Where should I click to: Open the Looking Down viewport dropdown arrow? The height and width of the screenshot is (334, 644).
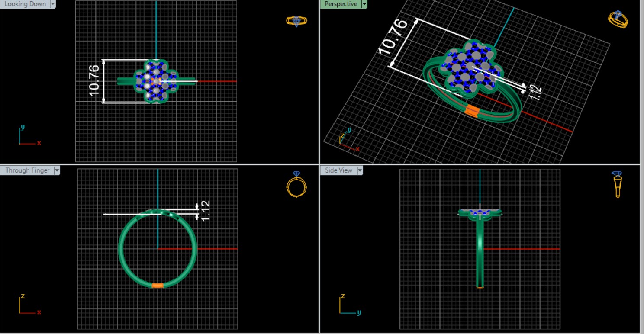(53, 4)
